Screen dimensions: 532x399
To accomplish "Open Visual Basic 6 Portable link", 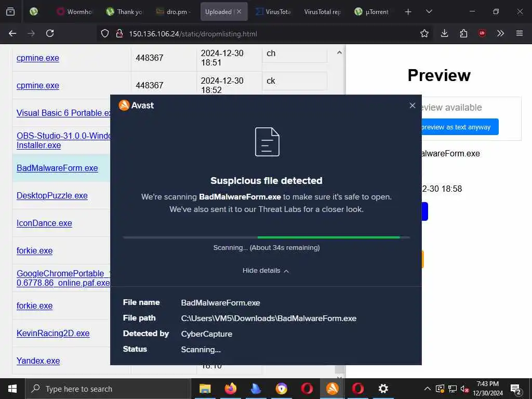I will [x=63, y=113].
